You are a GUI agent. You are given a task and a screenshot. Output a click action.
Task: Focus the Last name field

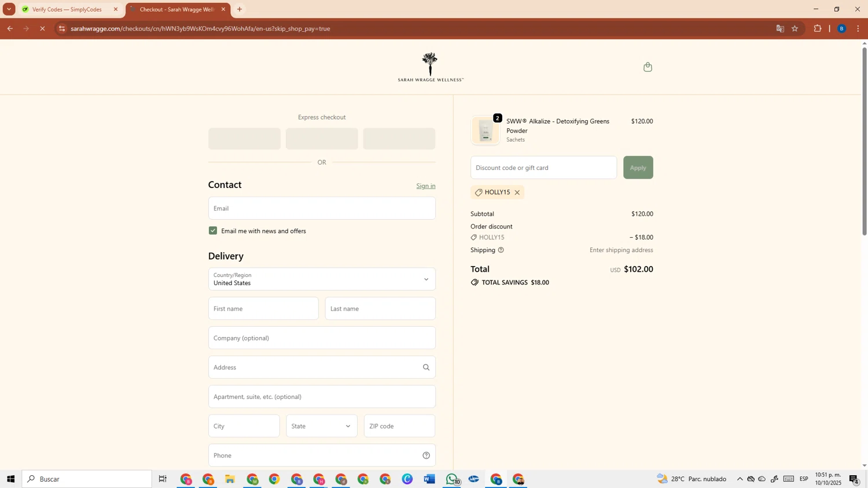(x=380, y=309)
